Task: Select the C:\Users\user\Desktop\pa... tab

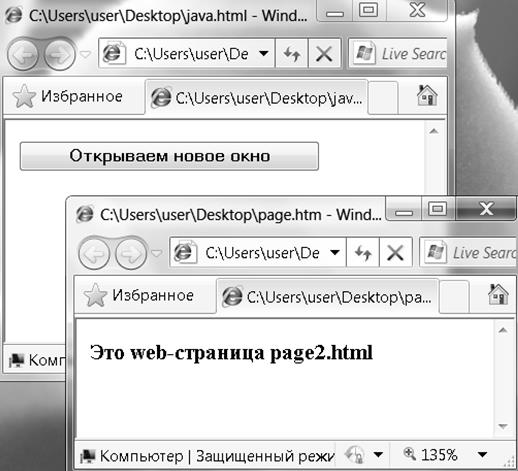Action: [328, 297]
